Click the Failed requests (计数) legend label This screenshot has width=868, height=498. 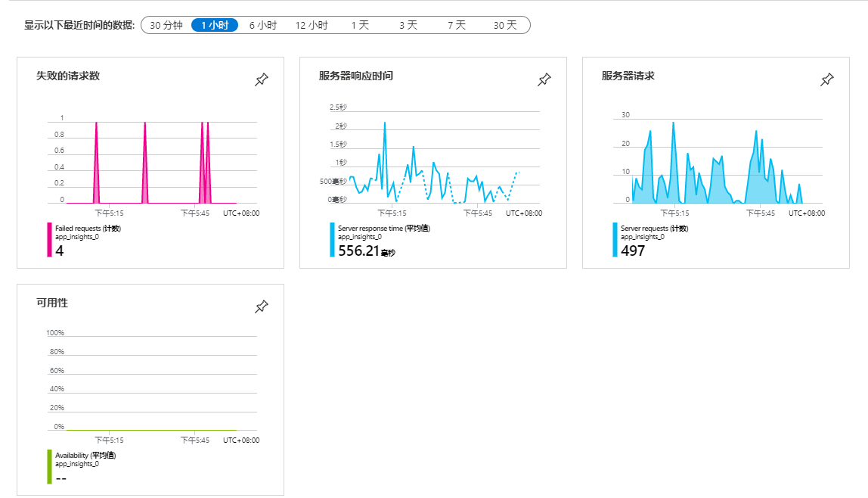click(x=88, y=229)
